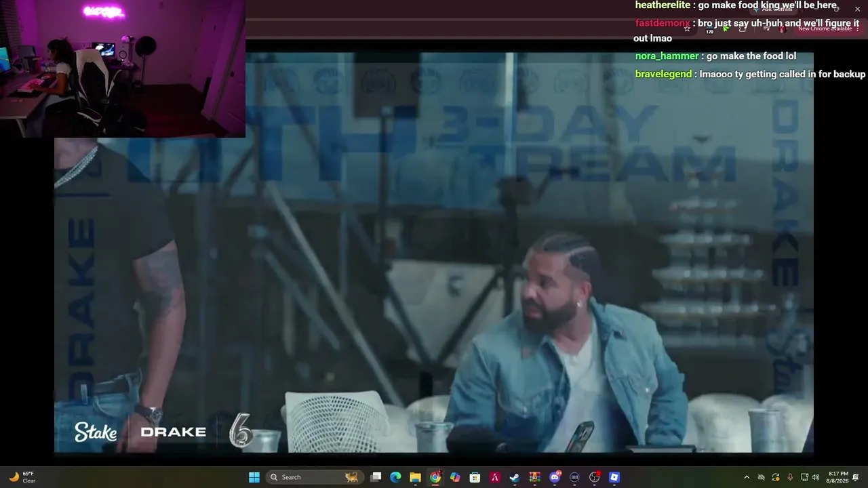Open the clock showing 8:17 PM

(837, 477)
